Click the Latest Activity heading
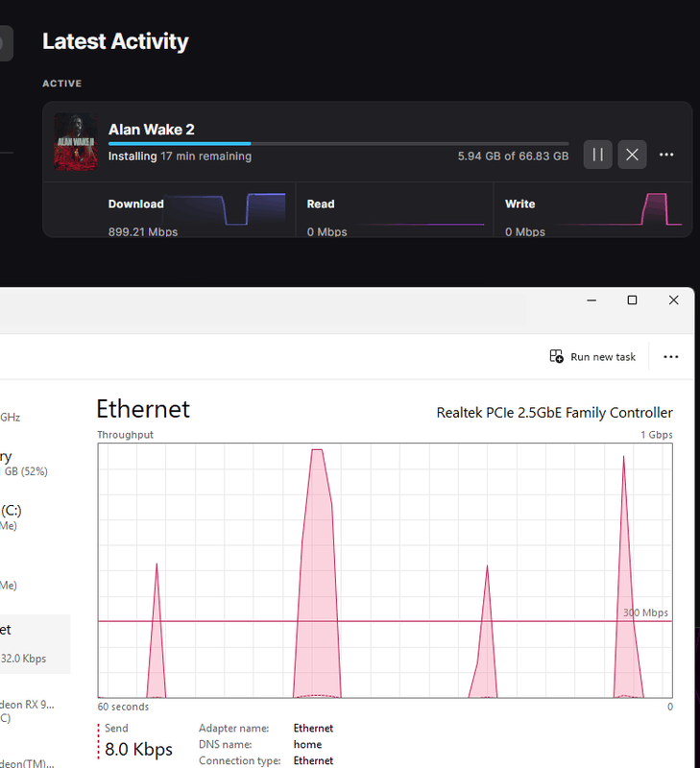This screenshot has height=768, width=700. 115,41
